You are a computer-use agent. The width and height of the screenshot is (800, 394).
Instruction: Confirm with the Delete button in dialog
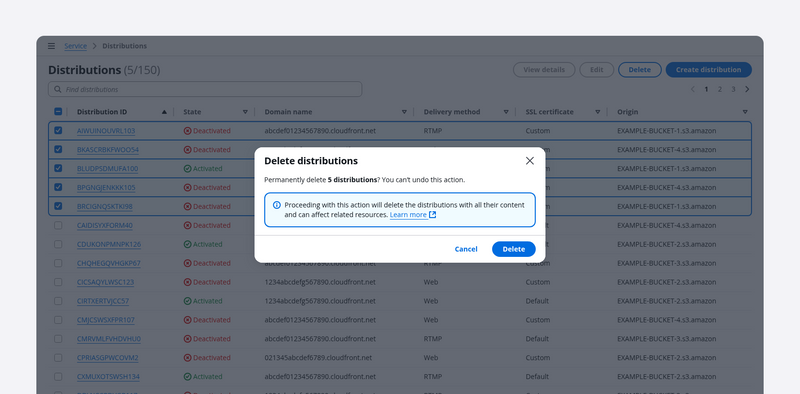[x=514, y=249]
